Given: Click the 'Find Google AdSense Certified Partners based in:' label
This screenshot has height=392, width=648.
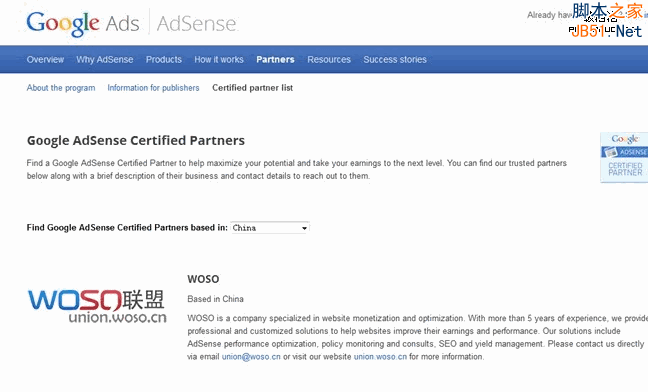Looking at the screenshot, I should point(127,228).
